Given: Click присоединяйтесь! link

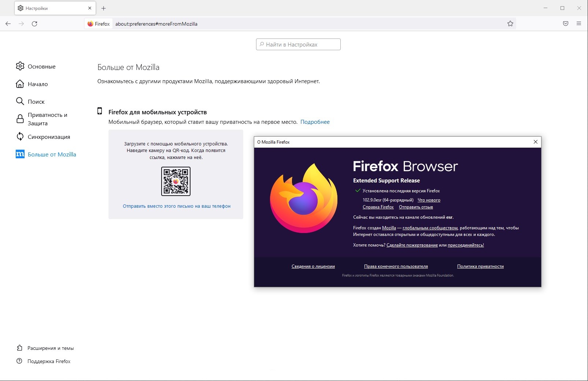Looking at the screenshot, I should click(466, 245).
